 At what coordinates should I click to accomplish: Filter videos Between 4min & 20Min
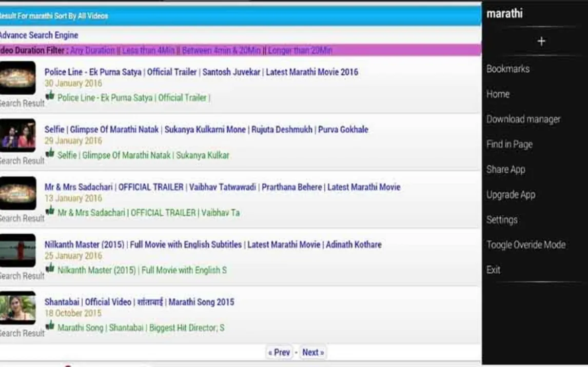point(221,50)
